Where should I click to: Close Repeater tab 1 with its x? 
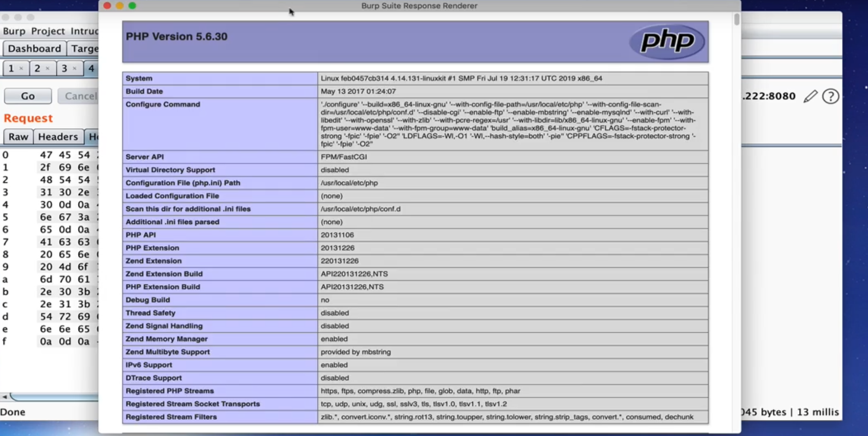pyautogui.click(x=21, y=68)
